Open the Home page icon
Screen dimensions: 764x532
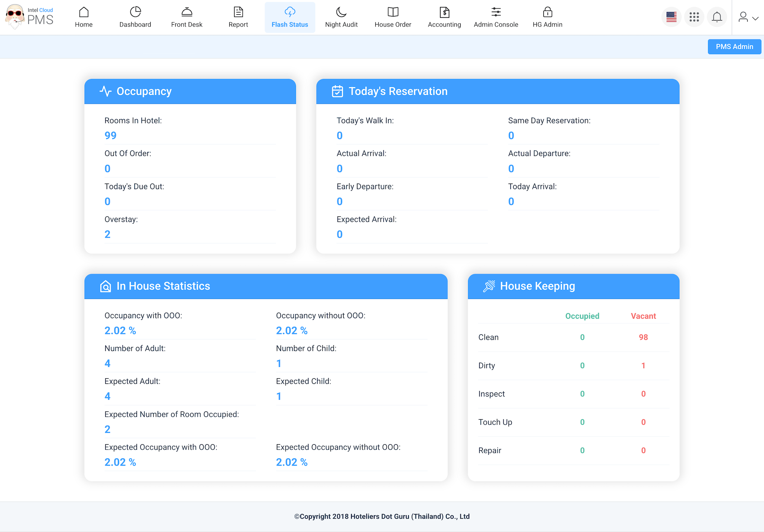(84, 12)
